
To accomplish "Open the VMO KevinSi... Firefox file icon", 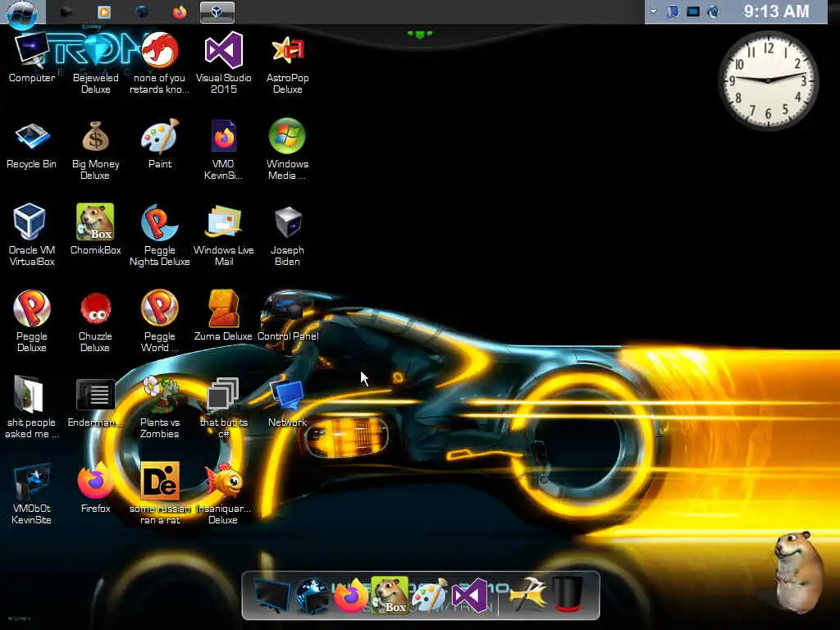I will pos(223,150).
